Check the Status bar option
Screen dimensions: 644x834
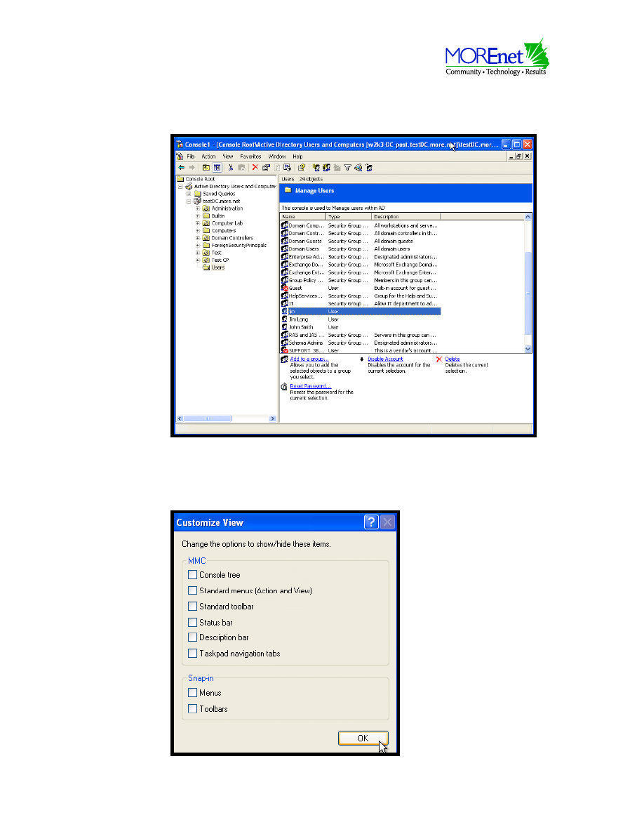click(193, 623)
